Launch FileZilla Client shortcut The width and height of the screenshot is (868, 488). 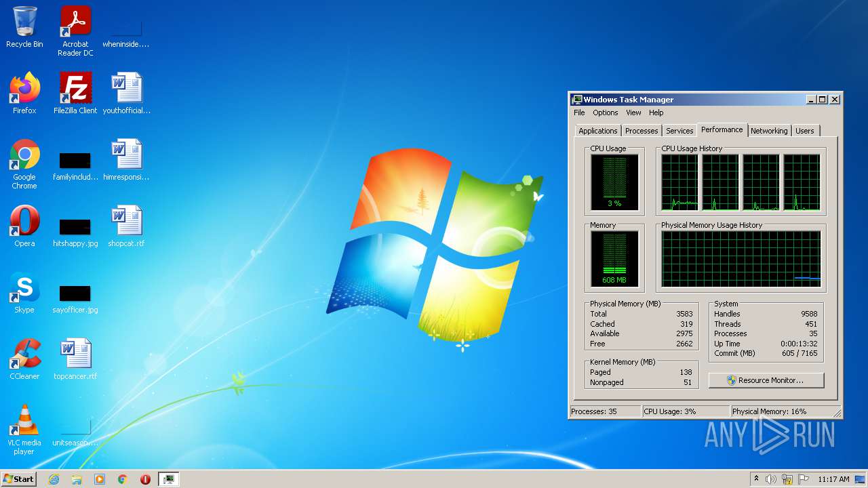(x=75, y=94)
